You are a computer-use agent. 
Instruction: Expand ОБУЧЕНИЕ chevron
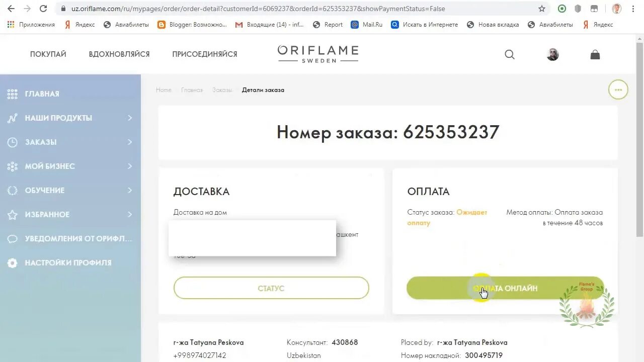[130, 190]
